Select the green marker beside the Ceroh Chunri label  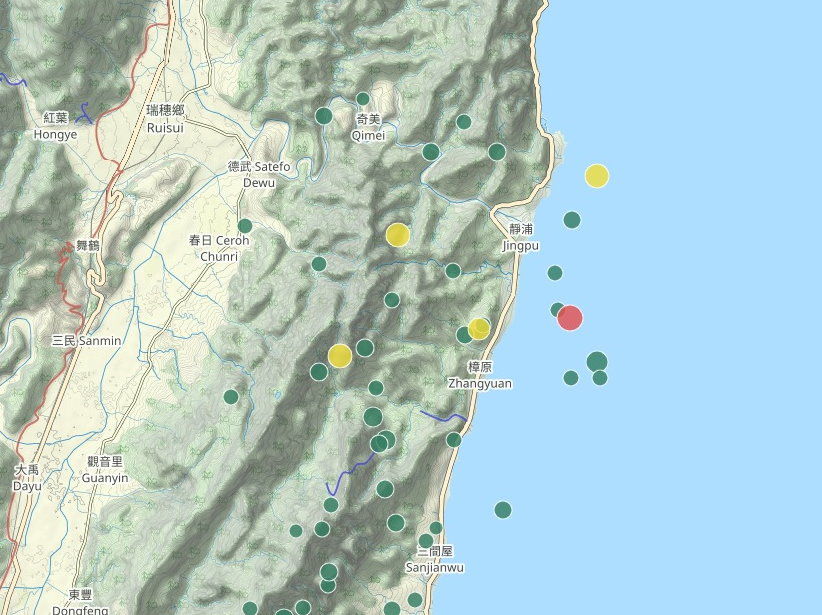(245, 226)
